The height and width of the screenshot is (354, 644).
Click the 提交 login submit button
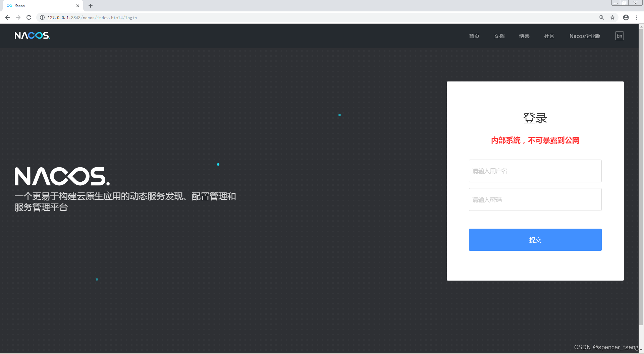tap(535, 240)
